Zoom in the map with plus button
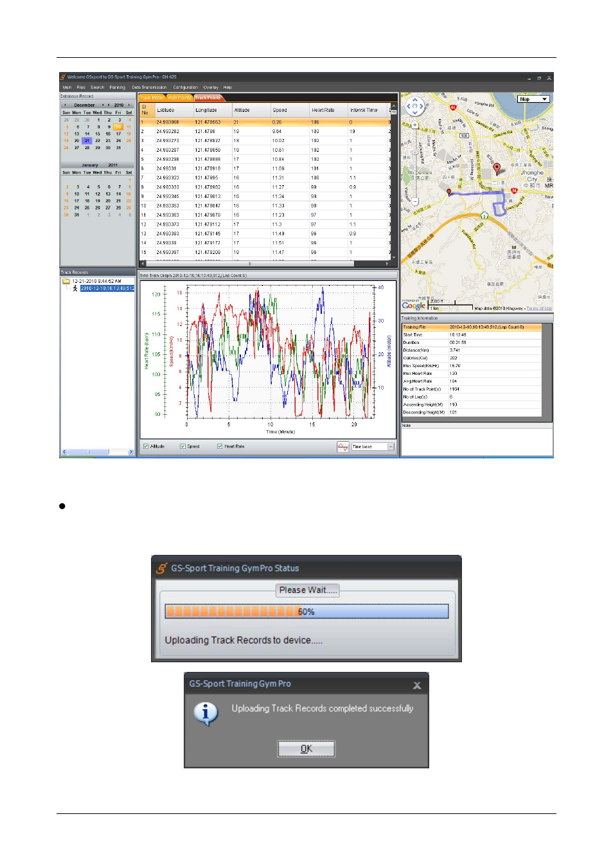Image resolution: width=613 pixels, height=868 pixels. [415, 123]
